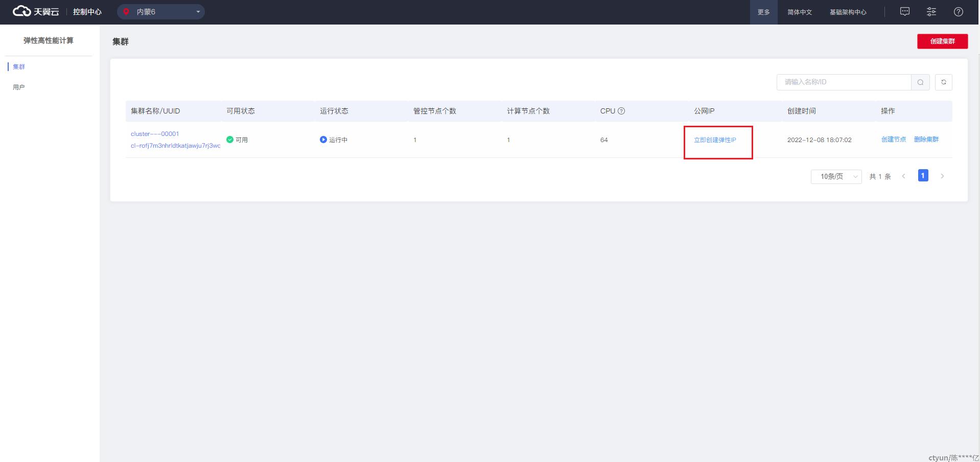Go to next page arrow
Image resolution: width=980 pixels, height=462 pixels.
click(x=942, y=176)
